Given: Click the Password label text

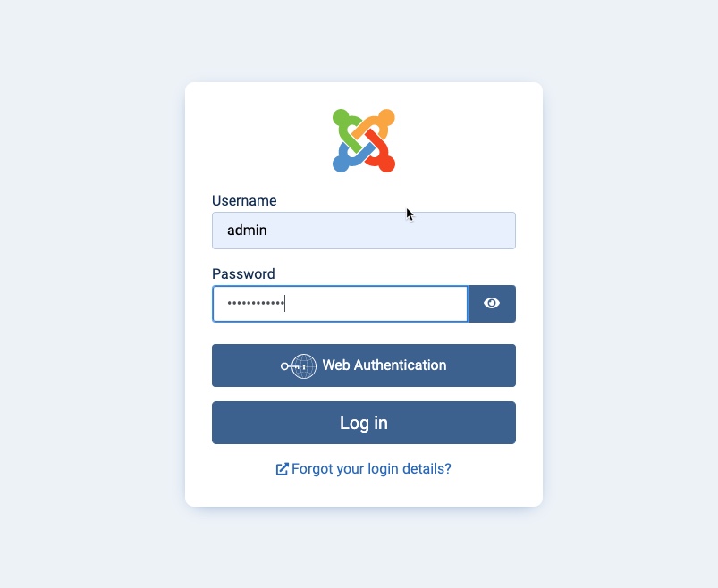Looking at the screenshot, I should click(x=243, y=273).
